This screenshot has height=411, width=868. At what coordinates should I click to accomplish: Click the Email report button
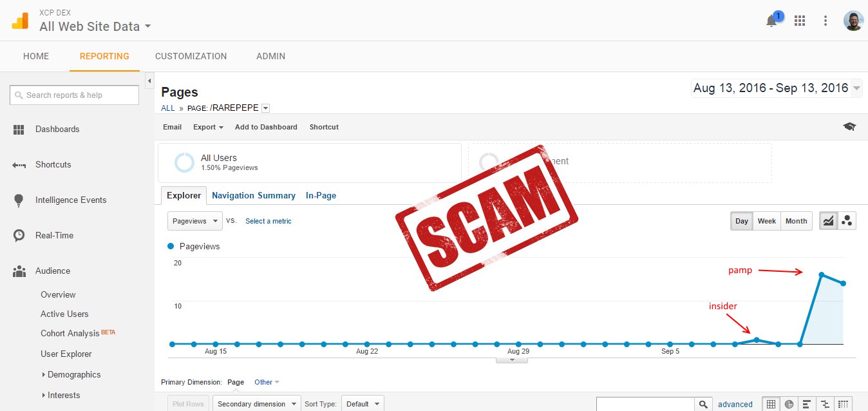point(172,127)
